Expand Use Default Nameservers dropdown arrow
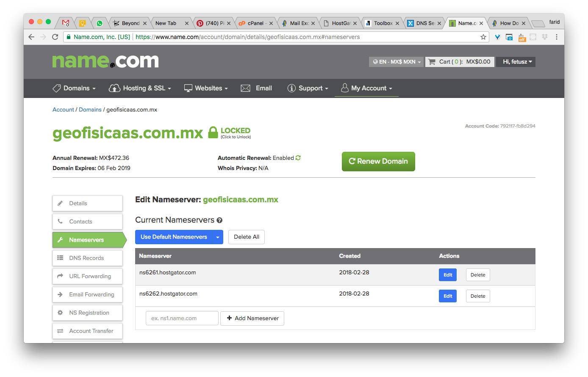Image resolution: width=588 pixels, height=377 pixels. point(218,237)
